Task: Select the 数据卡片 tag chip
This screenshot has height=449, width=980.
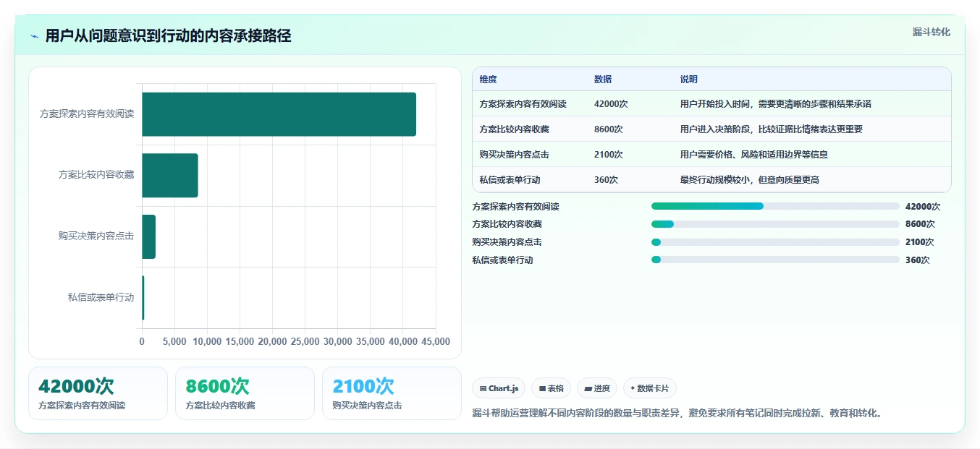Action: tap(650, 388)
